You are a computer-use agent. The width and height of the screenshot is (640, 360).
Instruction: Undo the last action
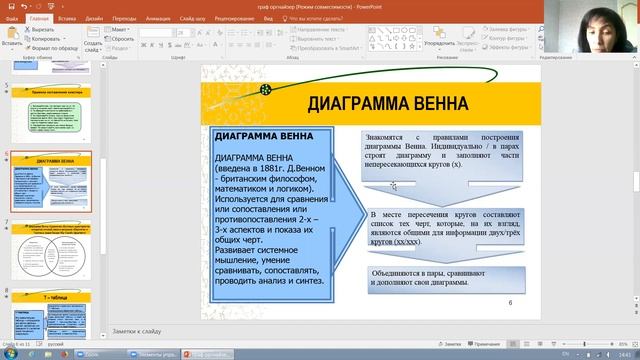coord(24,6)
